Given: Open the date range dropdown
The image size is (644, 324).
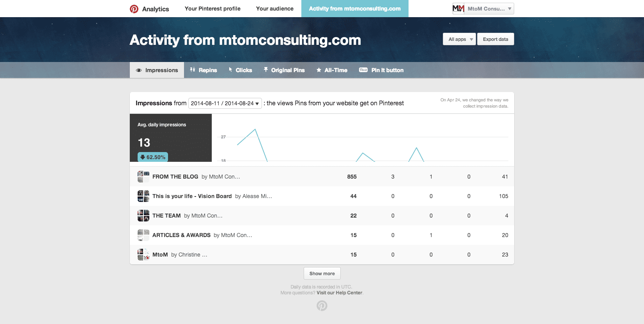Looking at the screenshot, I should tap(225, 103).
